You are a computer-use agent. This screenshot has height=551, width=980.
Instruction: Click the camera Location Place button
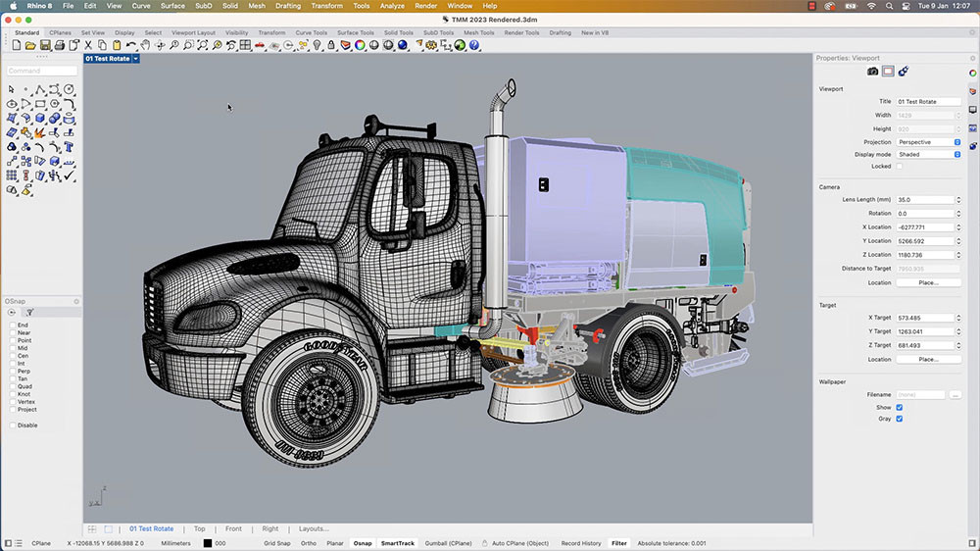927,282
